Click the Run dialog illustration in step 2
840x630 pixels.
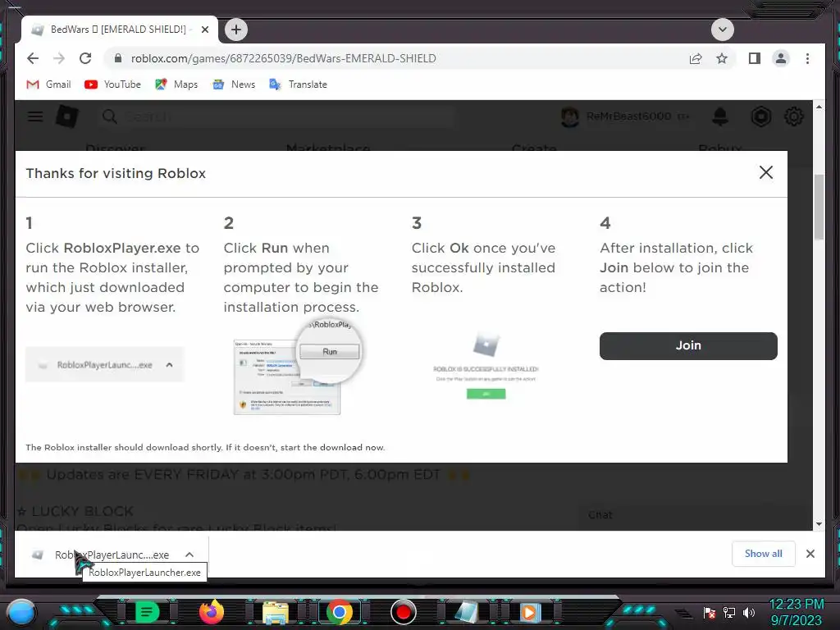click(298, 367)
